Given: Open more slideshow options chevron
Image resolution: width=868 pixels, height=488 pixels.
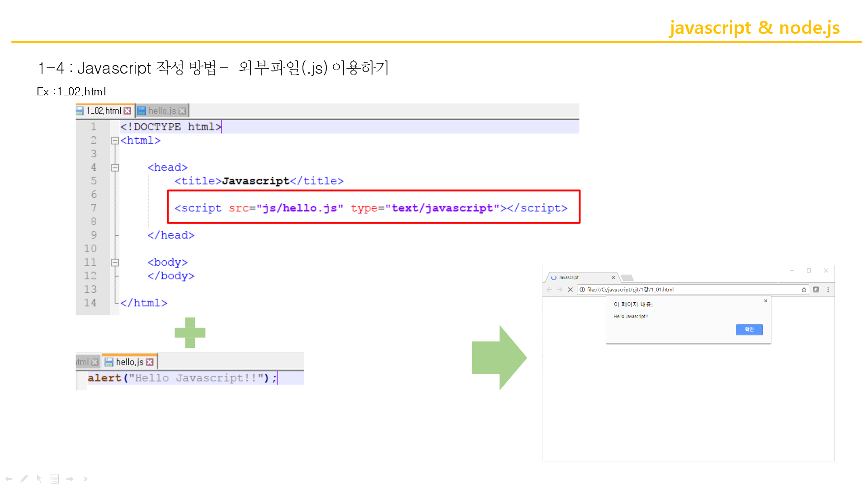Looking at the screenshot, I should (85, 479).
